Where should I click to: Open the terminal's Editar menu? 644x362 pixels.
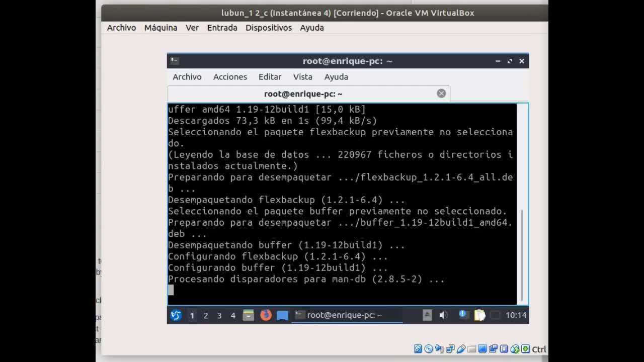270,77
